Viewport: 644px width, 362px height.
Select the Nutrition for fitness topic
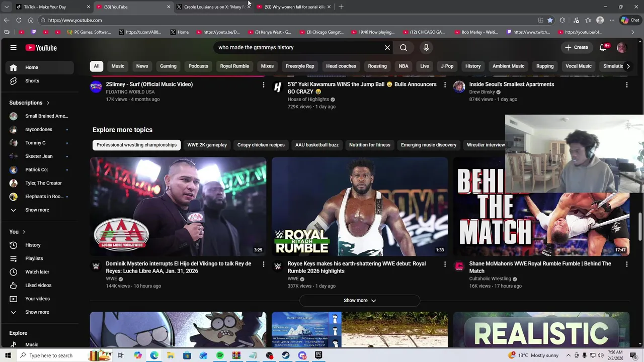click(x=370, y=145)
